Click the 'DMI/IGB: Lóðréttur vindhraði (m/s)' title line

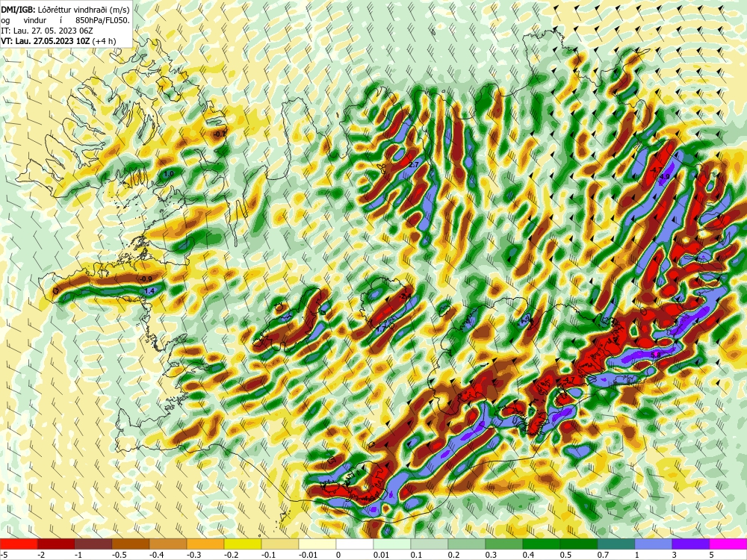pos(65,10)
